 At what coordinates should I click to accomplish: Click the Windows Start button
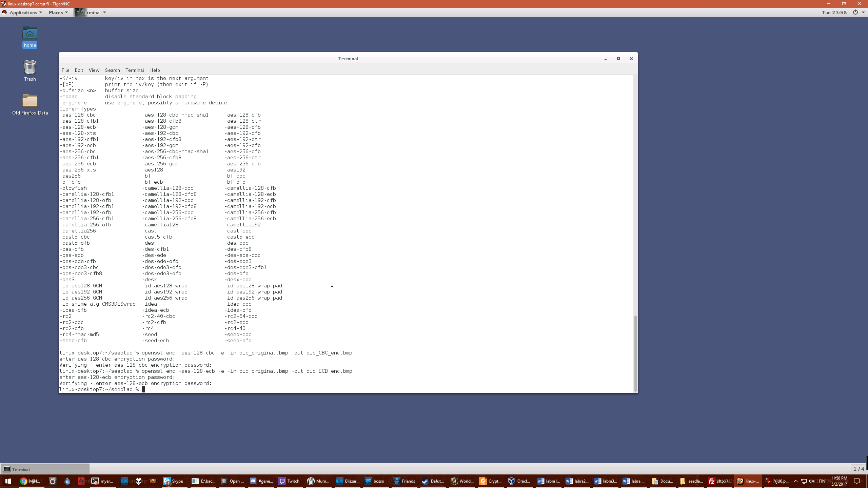[x=8, y=481]
